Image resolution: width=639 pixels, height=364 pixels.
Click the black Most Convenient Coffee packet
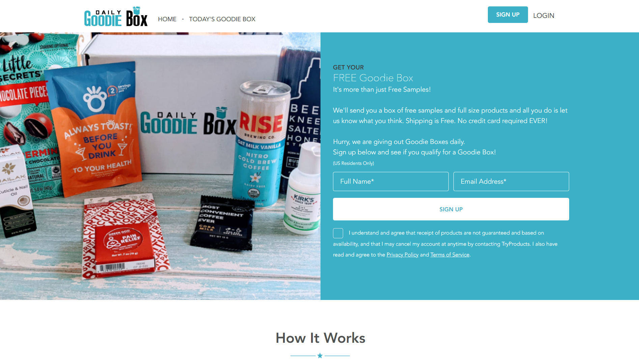pyautogui.click(x=222, y=224)
